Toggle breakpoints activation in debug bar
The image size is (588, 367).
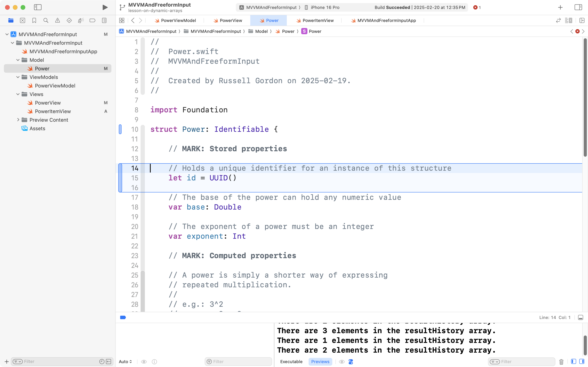tap(123, 317)
